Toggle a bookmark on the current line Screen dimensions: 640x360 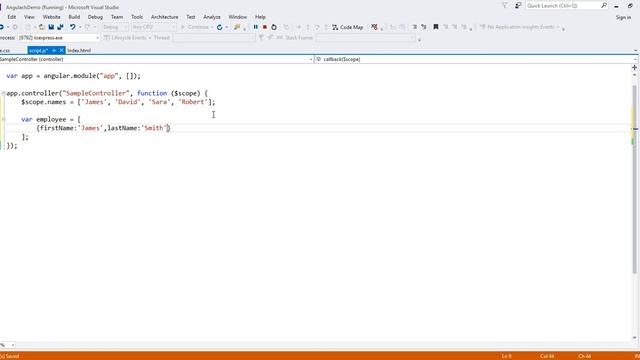click(436, 27)
